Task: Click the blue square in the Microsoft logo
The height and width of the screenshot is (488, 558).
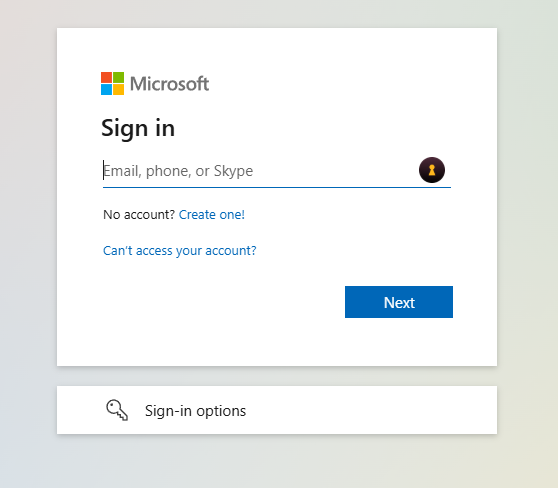Action: point(106,90)
